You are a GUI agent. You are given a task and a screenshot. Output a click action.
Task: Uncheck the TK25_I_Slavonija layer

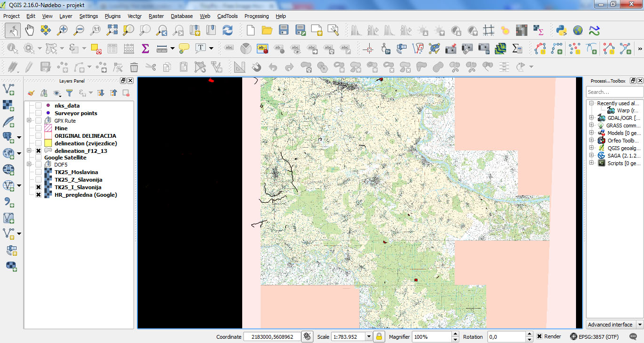tap(38, 187)
